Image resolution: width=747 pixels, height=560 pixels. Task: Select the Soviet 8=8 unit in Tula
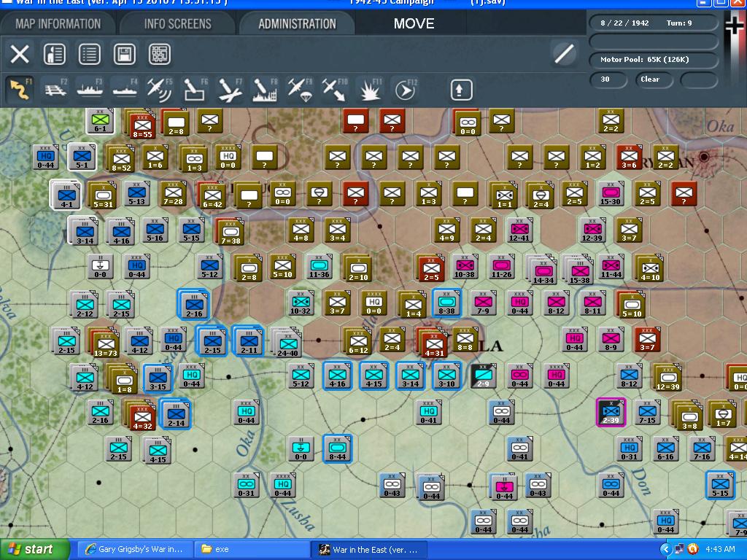coord(465,340)
